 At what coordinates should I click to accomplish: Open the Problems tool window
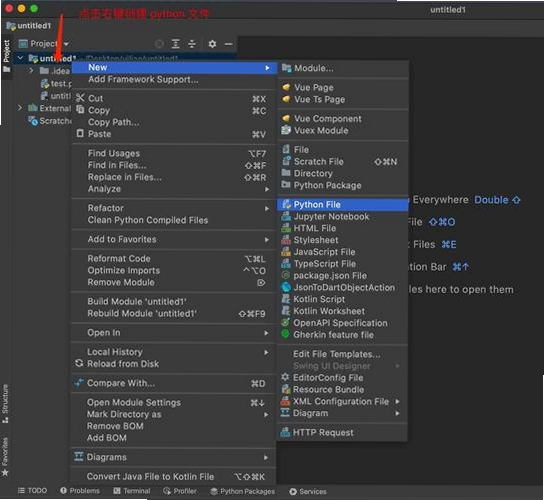80,491
